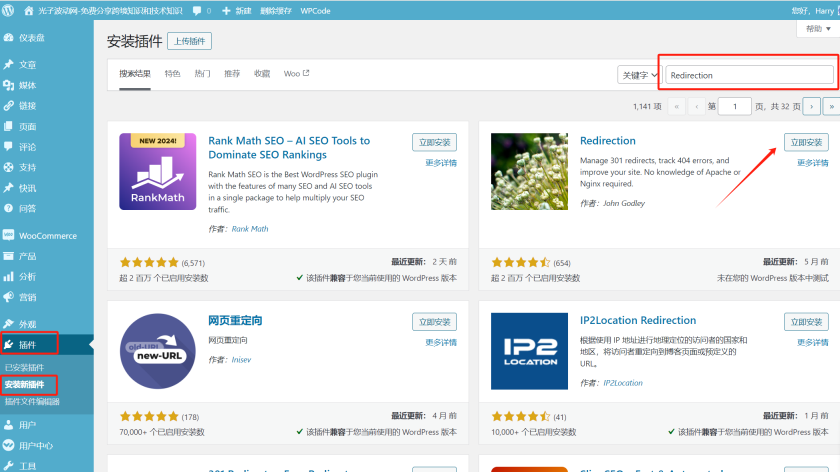
Task: Install the 网页重定向 plugin
Action: (x=434, y=322)
